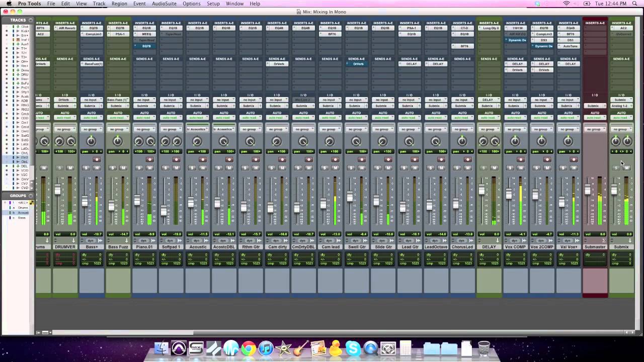Select the Acoust group in the Groups list
Image resolution: width=644 pixels, height=362 pixels.
pos(24,213)
